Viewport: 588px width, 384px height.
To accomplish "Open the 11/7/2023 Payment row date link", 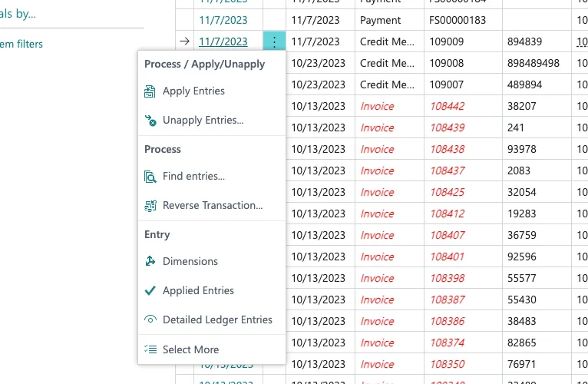I will coord(223,20).
